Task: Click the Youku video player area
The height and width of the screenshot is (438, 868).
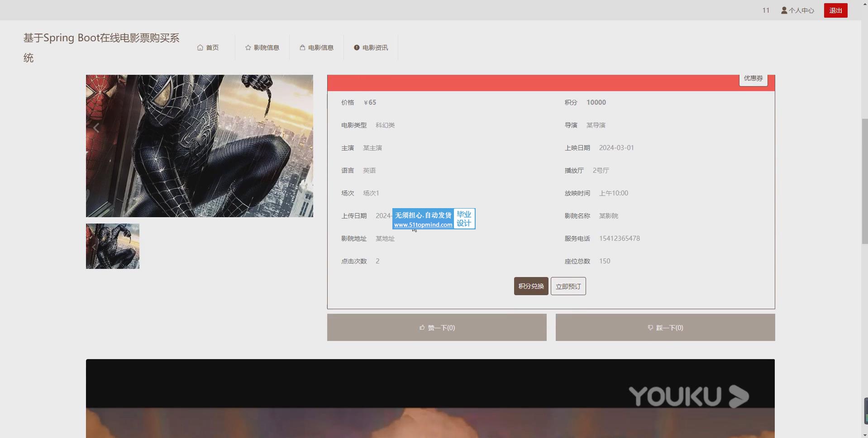Action: [430, 399]
